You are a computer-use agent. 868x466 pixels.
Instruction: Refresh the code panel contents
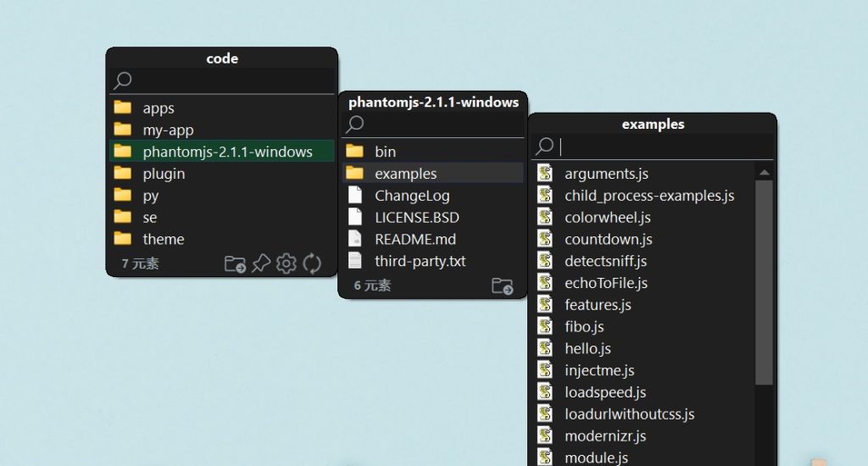tap(312, 264)
